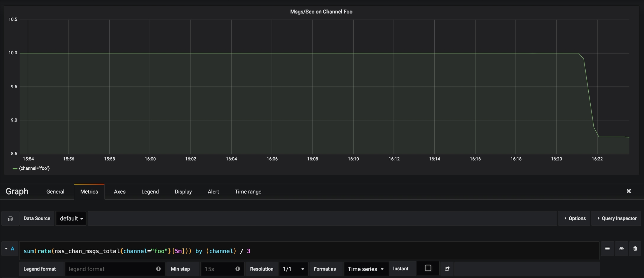
Task: Switch to the Axes tab
Action: pyautogui.click(x=120, y=192)
